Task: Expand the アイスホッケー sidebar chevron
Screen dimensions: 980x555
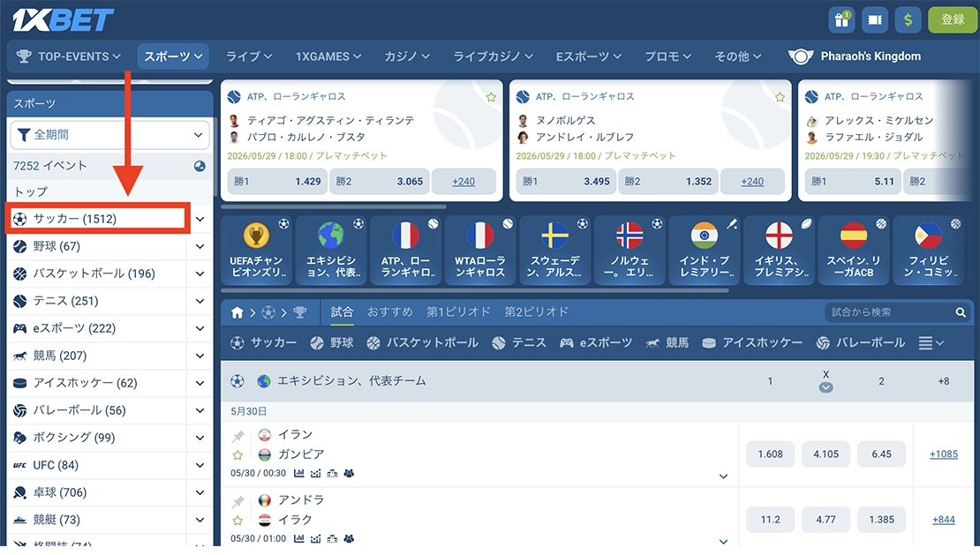Action: (200, 383)
